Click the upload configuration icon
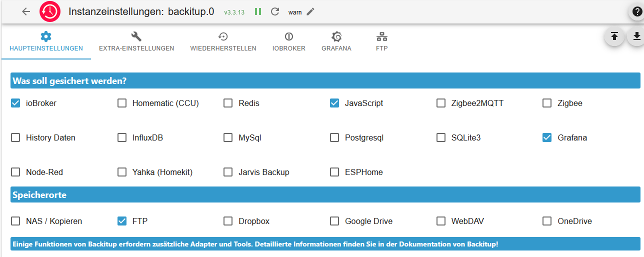644x257 pixels. (614, 36)
